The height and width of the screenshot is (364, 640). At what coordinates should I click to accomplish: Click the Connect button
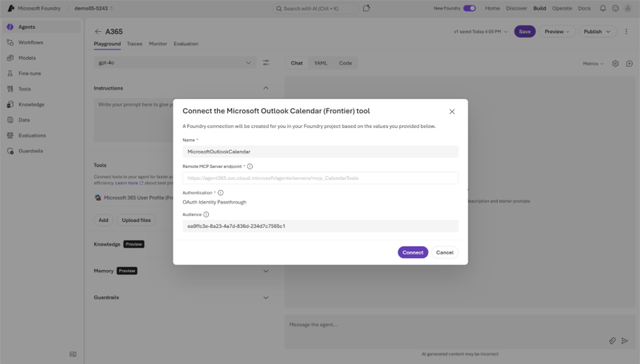pos(413,252)
